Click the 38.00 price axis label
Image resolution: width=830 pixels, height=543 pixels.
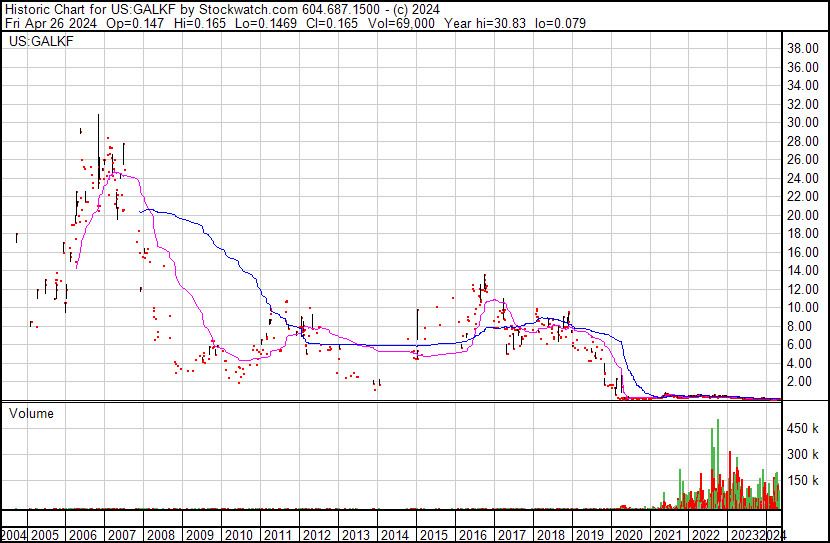pos(804,48)
